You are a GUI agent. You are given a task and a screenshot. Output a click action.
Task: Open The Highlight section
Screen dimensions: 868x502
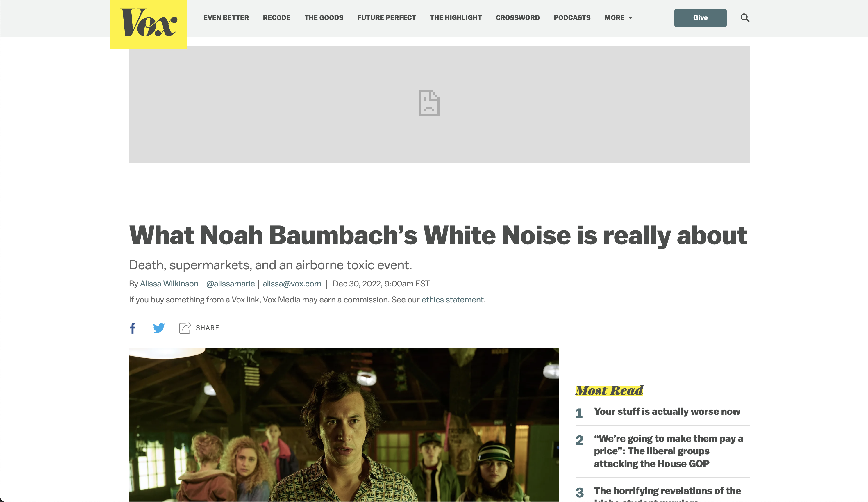pos(456,18)
